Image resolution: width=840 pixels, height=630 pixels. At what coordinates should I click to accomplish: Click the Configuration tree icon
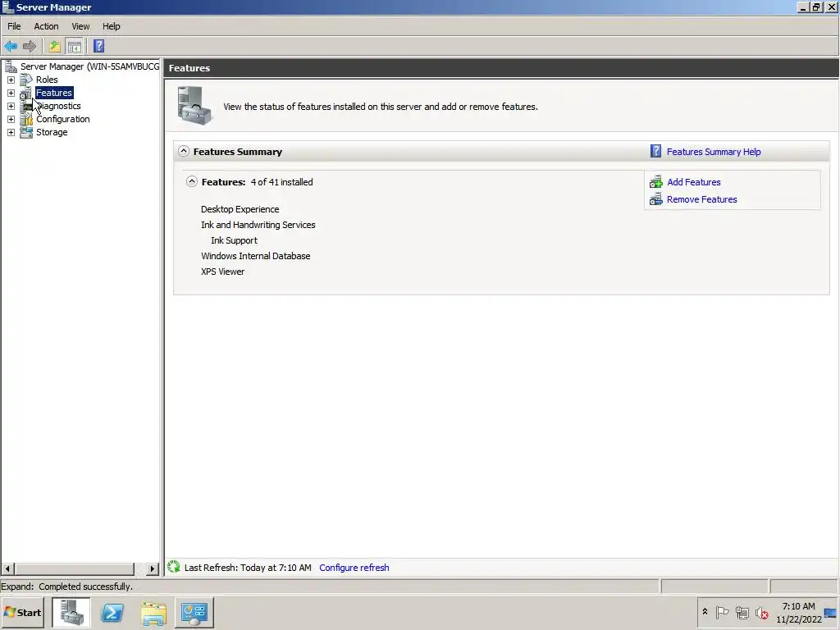(x=26, y=119)
